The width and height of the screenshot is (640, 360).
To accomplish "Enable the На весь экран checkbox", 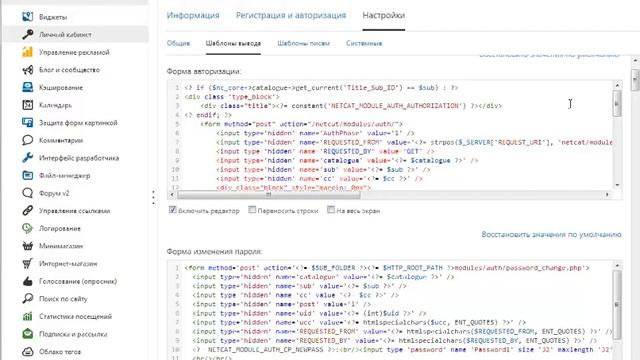I will (331, 210).
